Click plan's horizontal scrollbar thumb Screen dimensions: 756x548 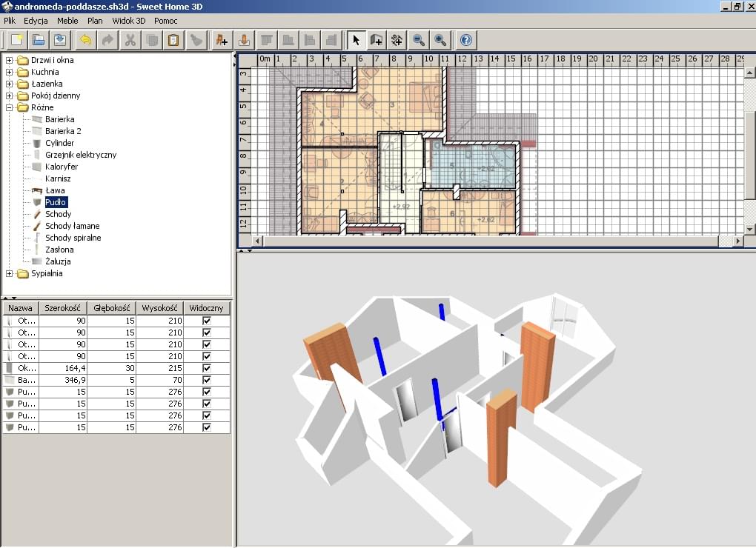491,241
